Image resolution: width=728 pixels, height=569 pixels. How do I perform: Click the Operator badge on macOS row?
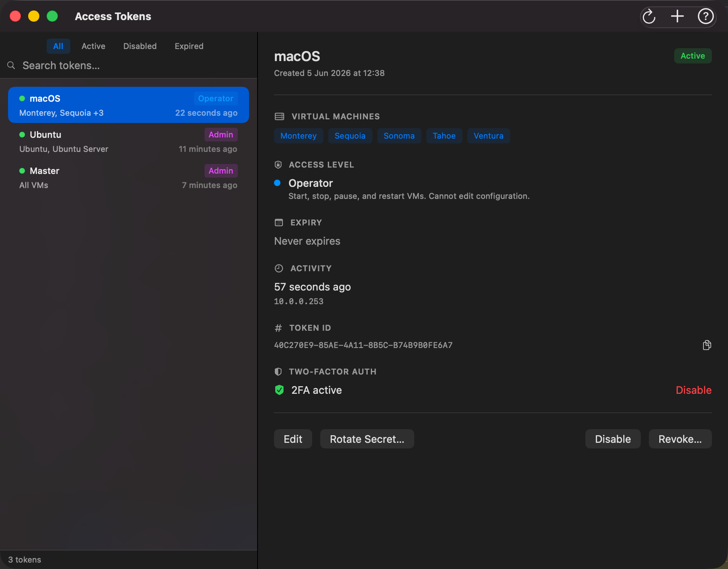[216, 98]
